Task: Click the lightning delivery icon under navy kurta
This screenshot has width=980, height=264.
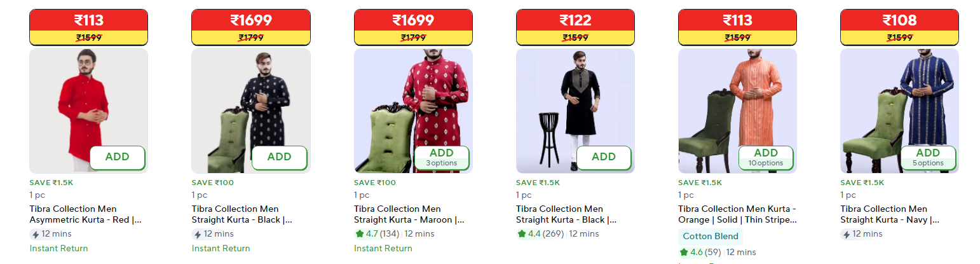Action: point(846,234)
